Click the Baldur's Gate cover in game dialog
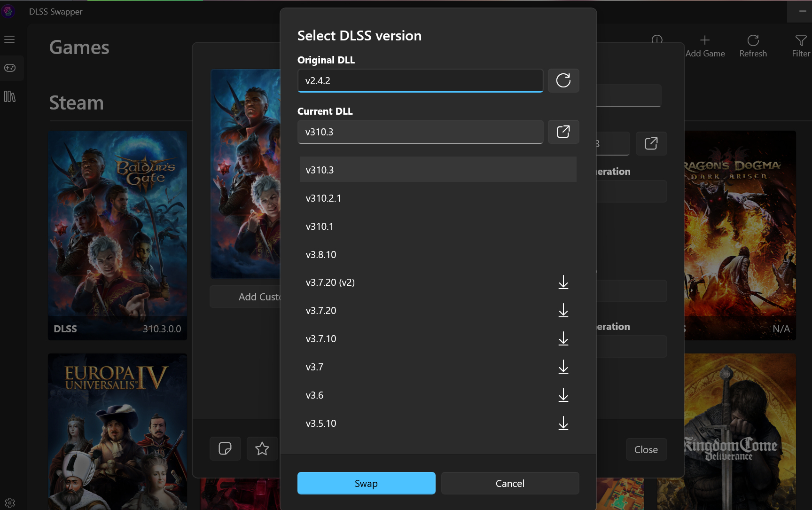812x510 pixels. [x=245, y=174]
